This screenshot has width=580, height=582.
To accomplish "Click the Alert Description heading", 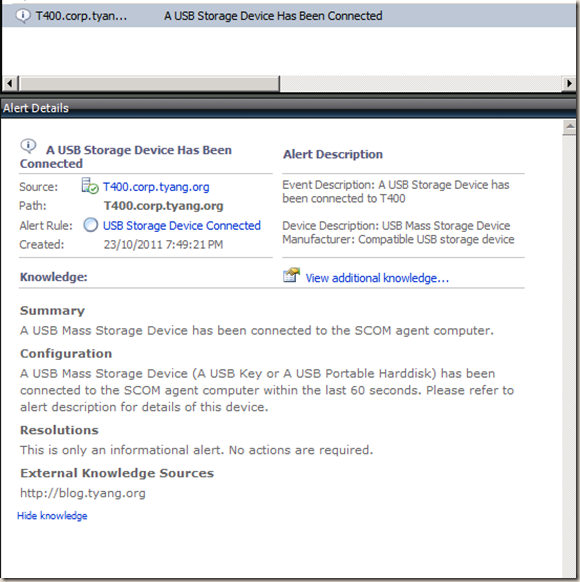I will tap(333, 154).
